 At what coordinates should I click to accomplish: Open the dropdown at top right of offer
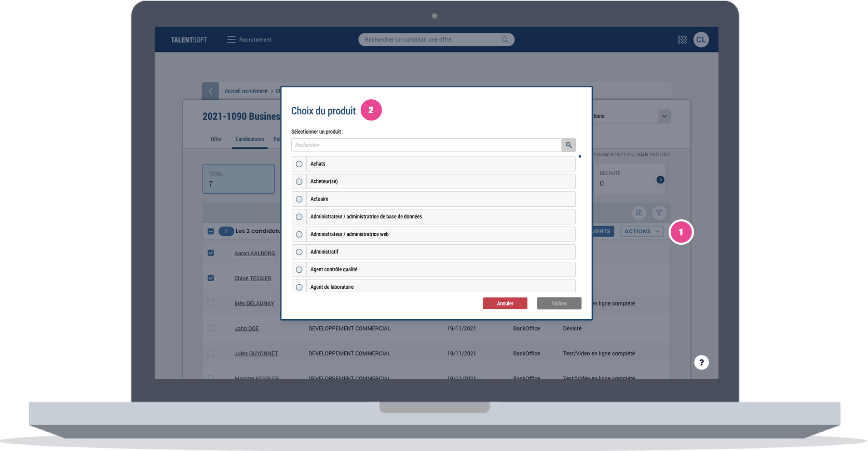(x=664, y=116)
